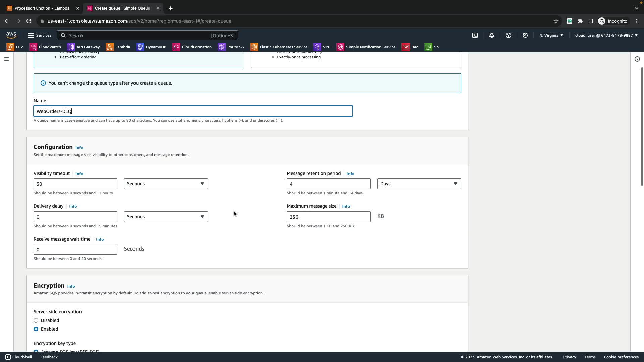Open the Lambda bookmark shortcut
The height and width of the screenshot is (362, 644).
coord(118,47)
